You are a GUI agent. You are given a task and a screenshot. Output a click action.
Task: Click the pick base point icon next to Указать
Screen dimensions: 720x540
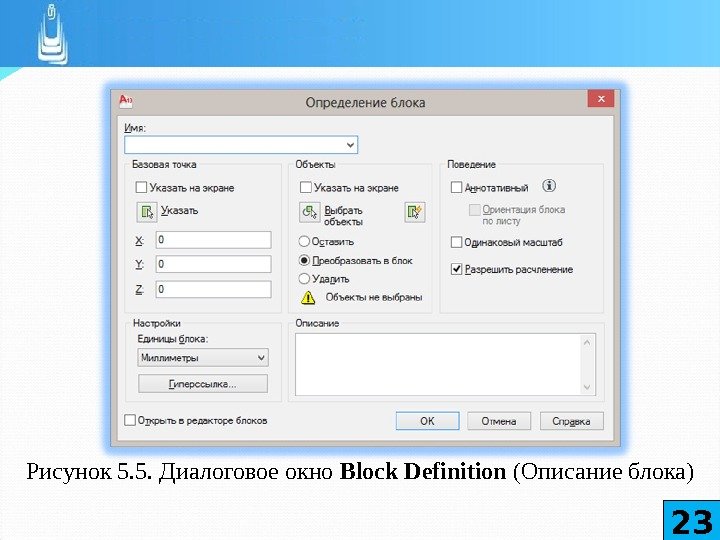tap(147, 212)
